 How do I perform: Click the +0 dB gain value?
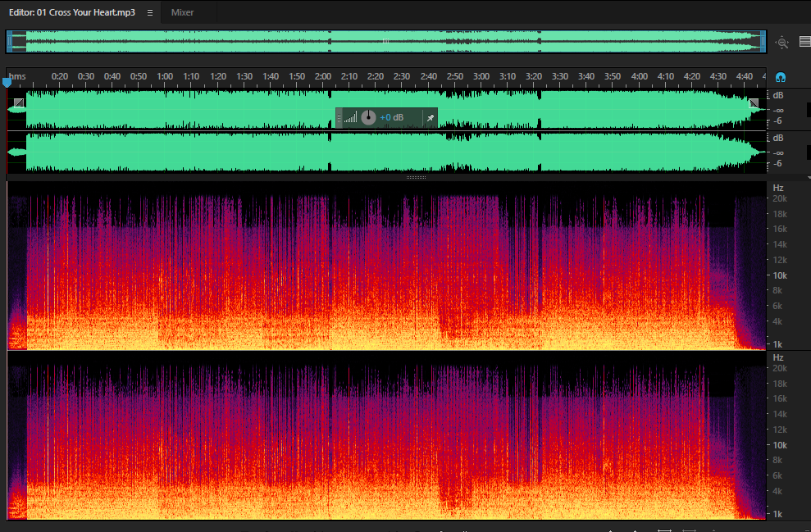tap(391, 117)
